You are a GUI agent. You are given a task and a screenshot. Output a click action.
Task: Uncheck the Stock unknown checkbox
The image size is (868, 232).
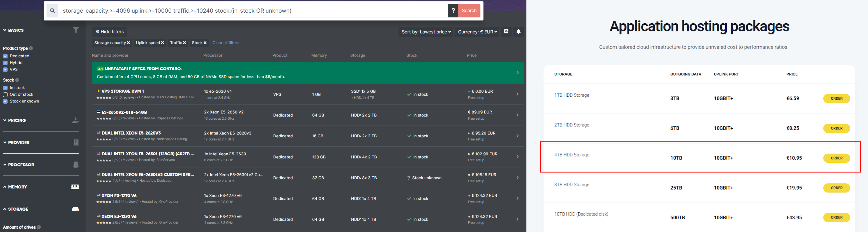coord(5,101)
